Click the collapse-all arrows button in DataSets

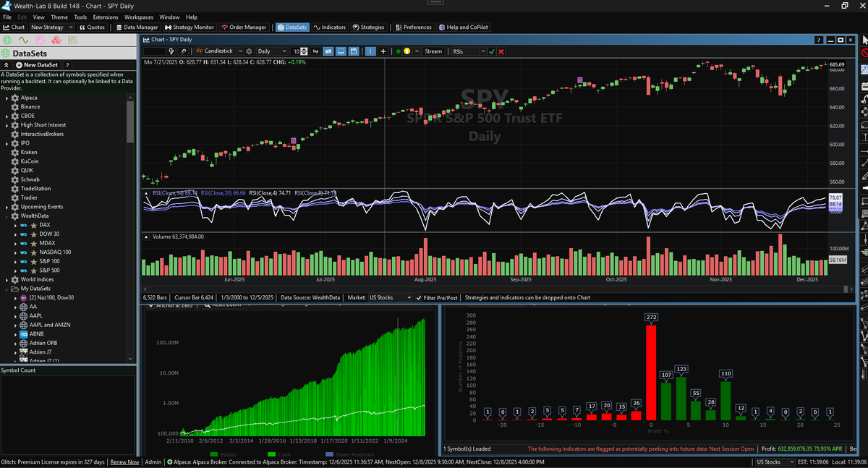[x=7, y=64]
